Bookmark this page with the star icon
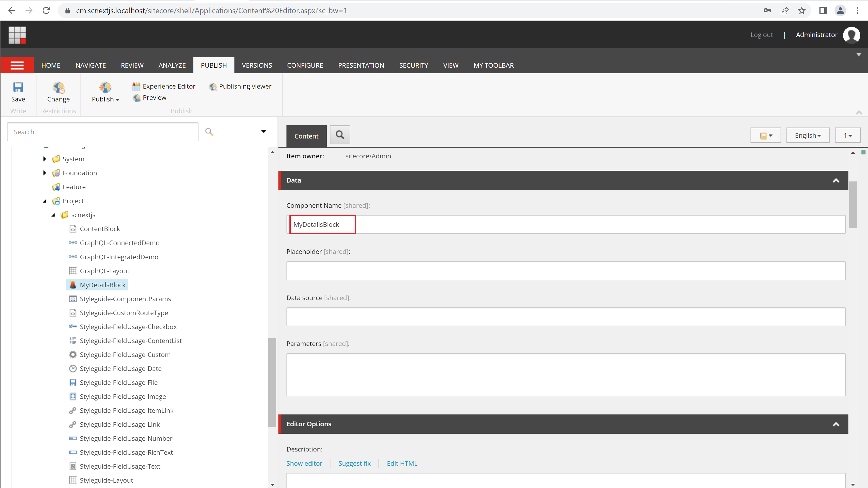 (802, 10)
